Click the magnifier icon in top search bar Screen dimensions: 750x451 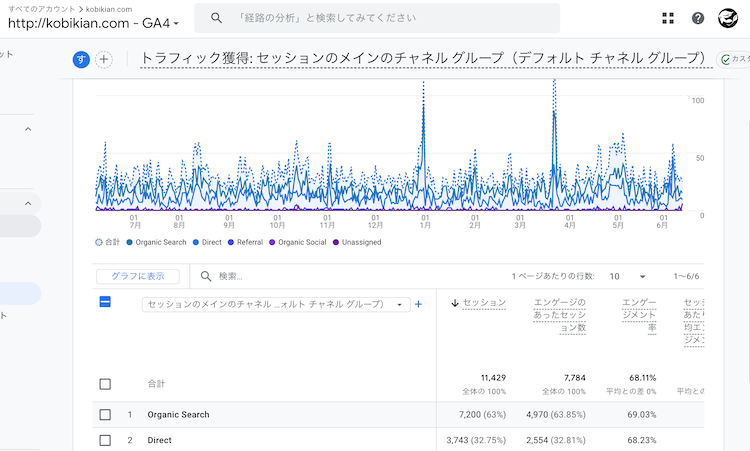pyautogui.click(x=216, y=18)
